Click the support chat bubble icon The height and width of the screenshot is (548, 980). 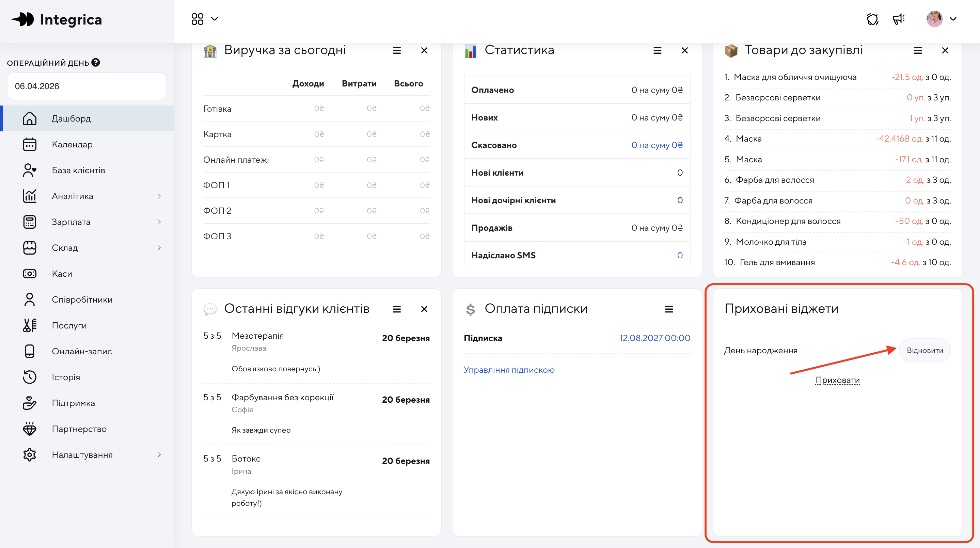(x=872, y=19)
